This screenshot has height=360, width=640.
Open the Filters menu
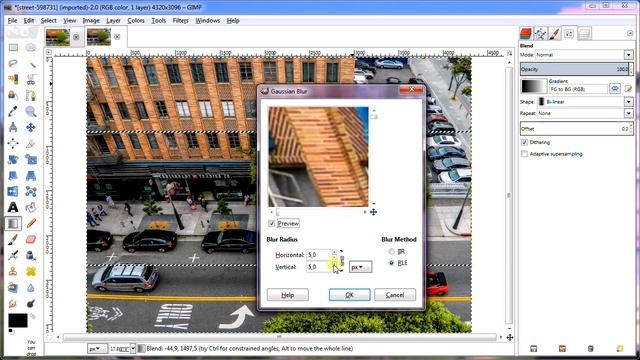point(180,20)
